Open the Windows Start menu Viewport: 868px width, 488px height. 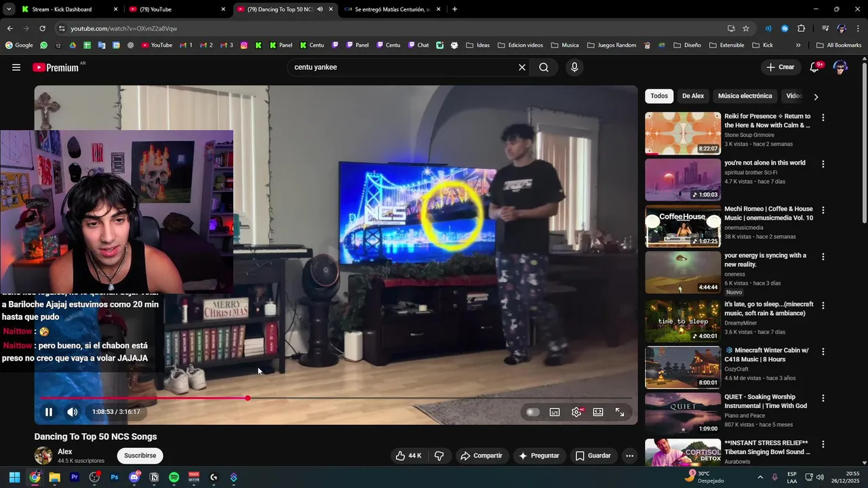[14, 477]
